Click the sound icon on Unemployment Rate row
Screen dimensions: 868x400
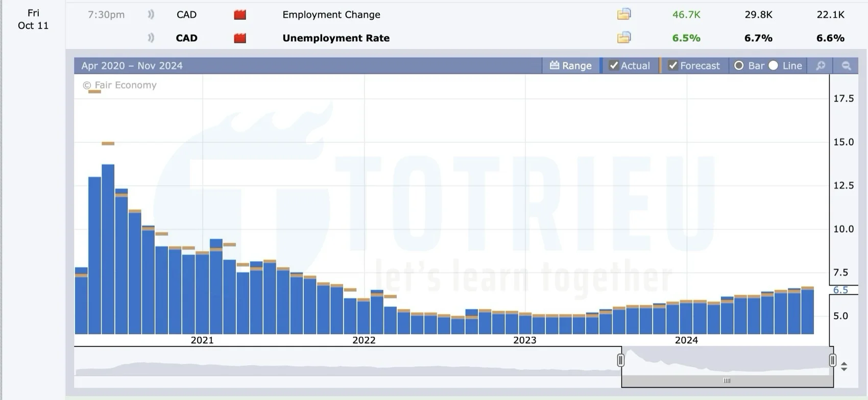(x=151, y=38)
